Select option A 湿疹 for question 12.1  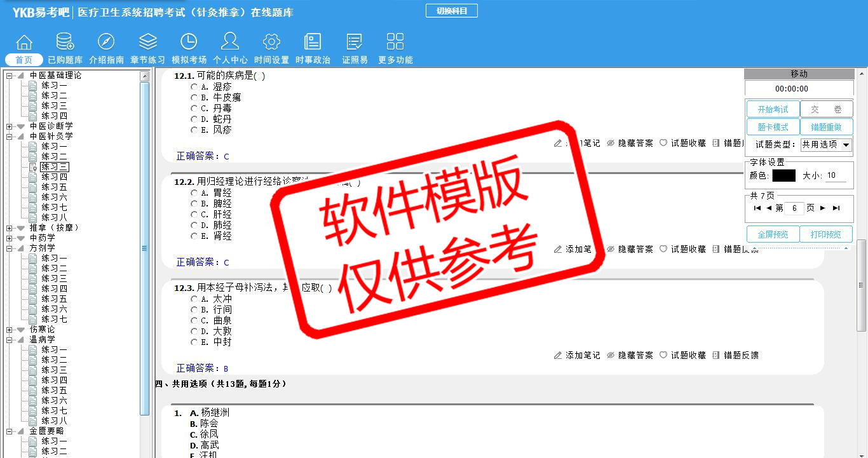[194, 87]
